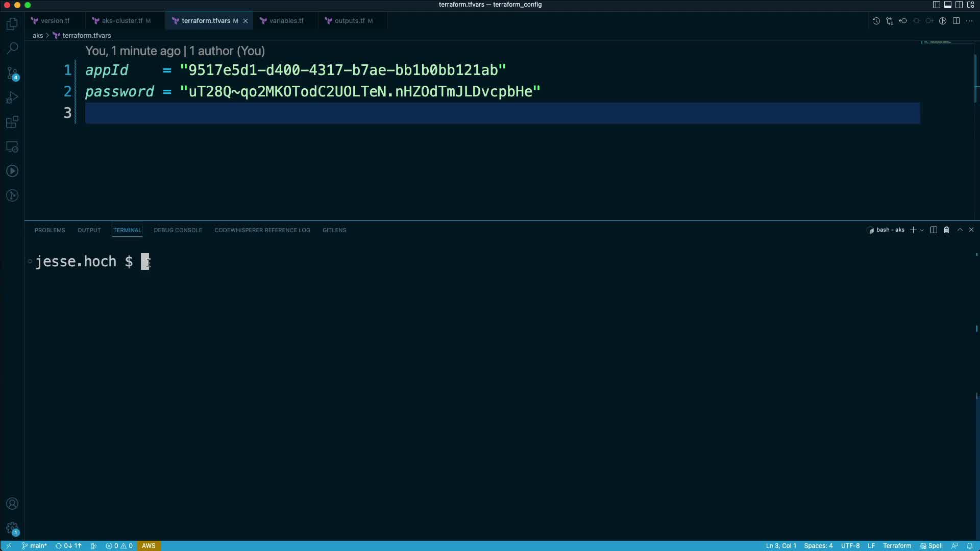Kill the terminal with the trash icon
This screenshot has height=551, width=980.
tap(946, 230)
